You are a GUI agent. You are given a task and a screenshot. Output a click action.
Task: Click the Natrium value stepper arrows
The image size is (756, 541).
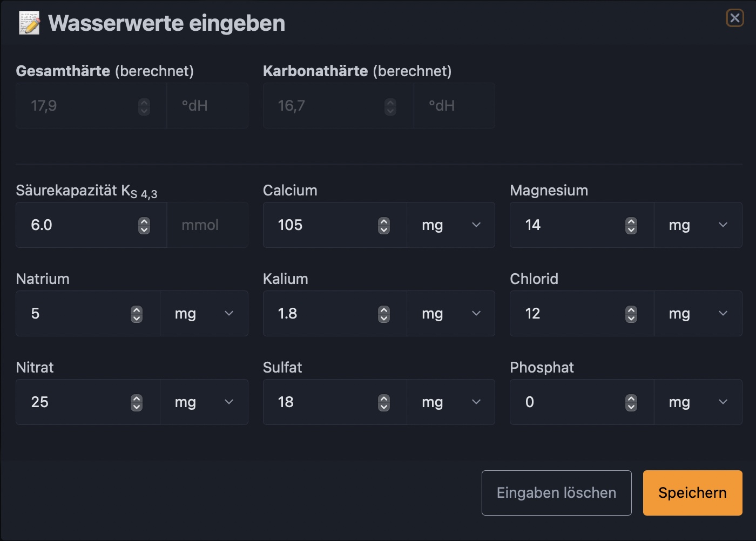point(137,314)
